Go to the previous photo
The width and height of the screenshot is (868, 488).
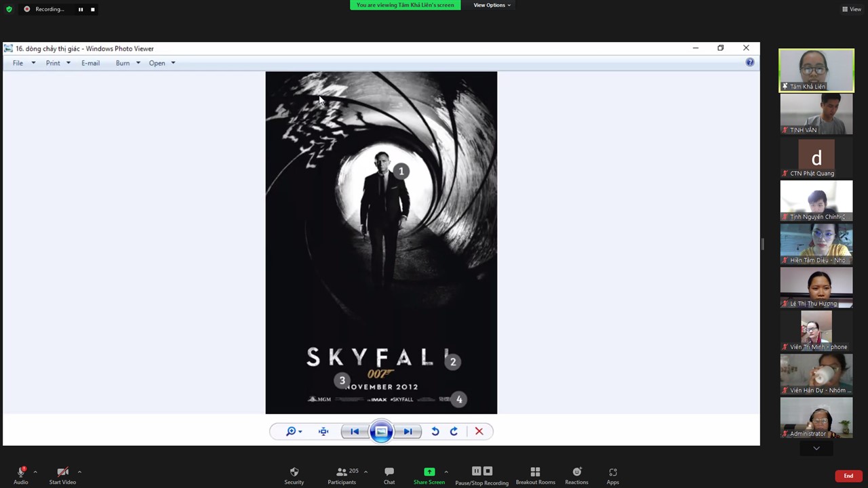click(355, 432)
